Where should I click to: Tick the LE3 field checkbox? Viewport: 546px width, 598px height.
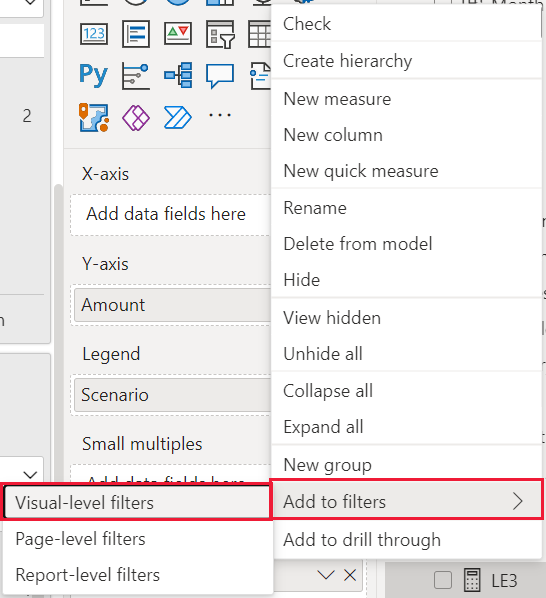(x=443, y=580)
